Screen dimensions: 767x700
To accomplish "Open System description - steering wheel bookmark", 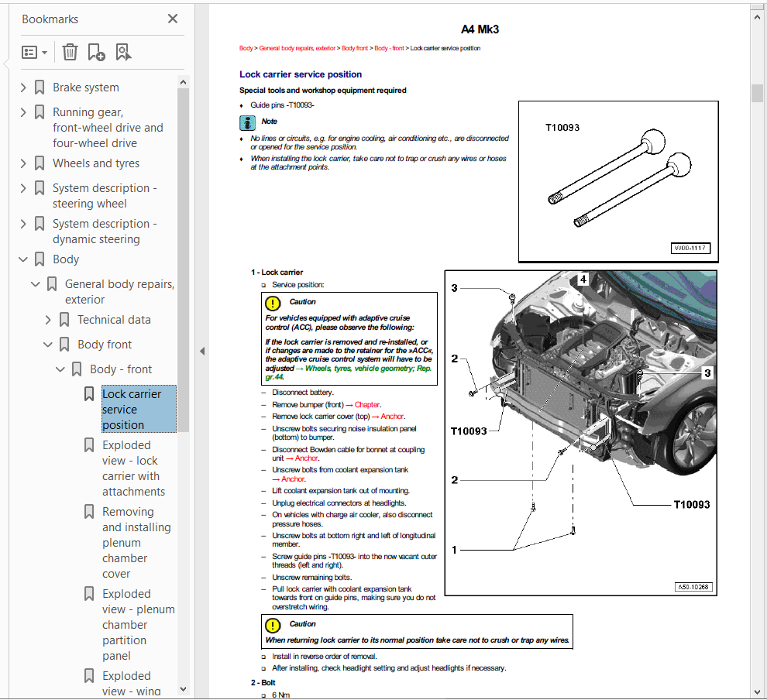I will tap(105, 196).
